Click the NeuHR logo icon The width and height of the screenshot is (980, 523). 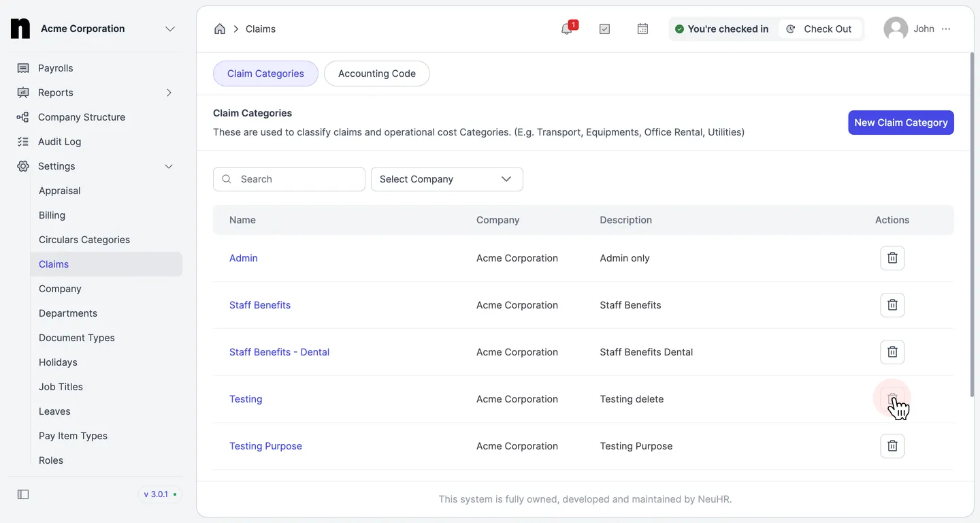(x=20, y=29)
